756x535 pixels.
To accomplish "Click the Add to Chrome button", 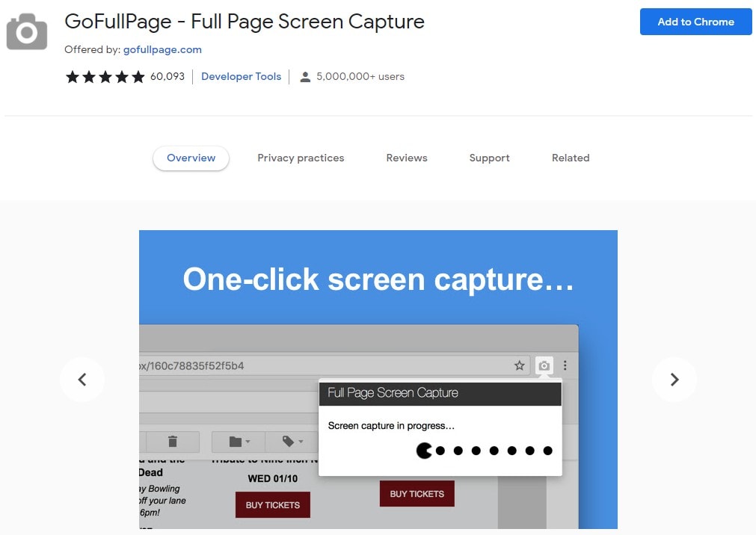I will [x=695, y=22].
